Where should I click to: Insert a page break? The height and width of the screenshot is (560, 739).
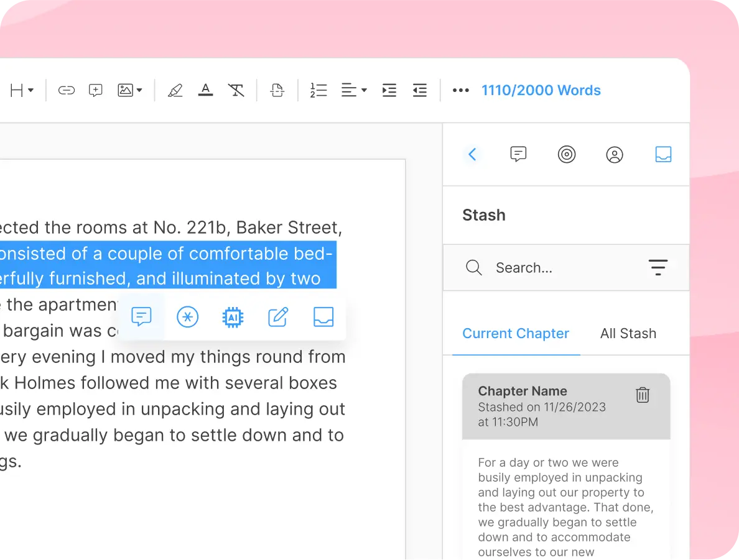click(277, 91)
